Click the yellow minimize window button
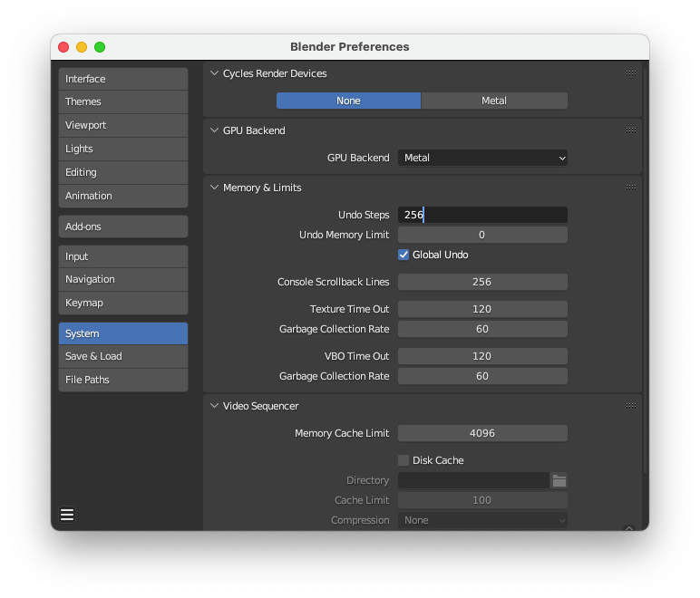The height and width of the screenshot is (598, 700). (x=82, y=47)
